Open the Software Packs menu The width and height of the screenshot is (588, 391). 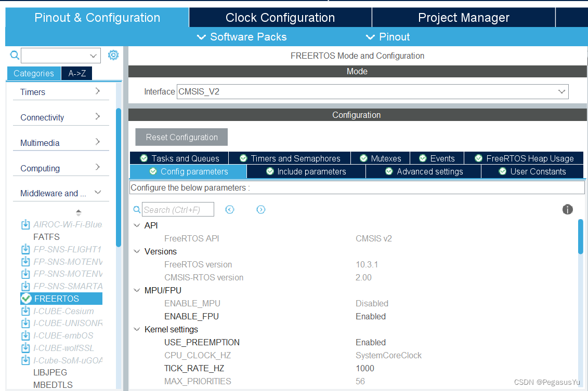[x=242, y=37]
